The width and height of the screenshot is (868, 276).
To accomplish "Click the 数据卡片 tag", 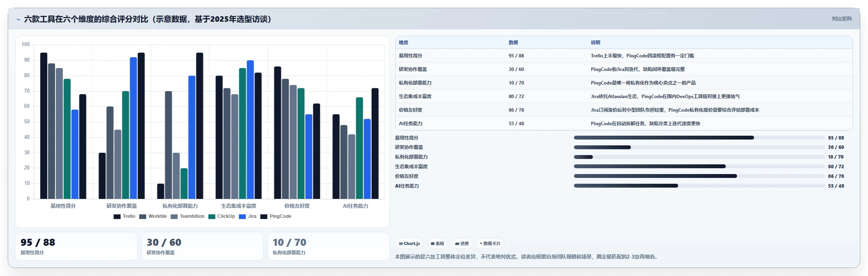I will 490,243.
